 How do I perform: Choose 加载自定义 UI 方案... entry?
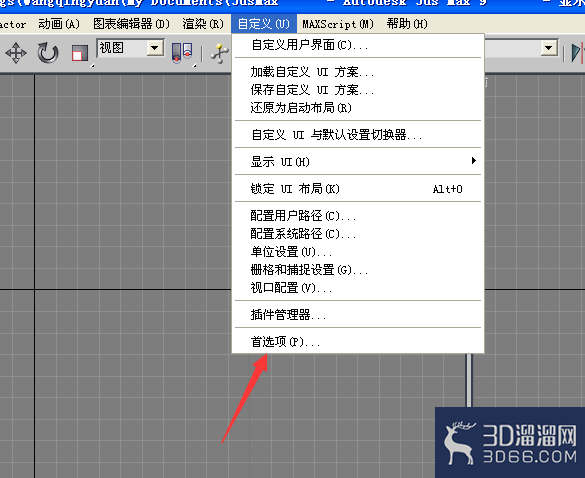pyautogui.click(x=358, y=72)
